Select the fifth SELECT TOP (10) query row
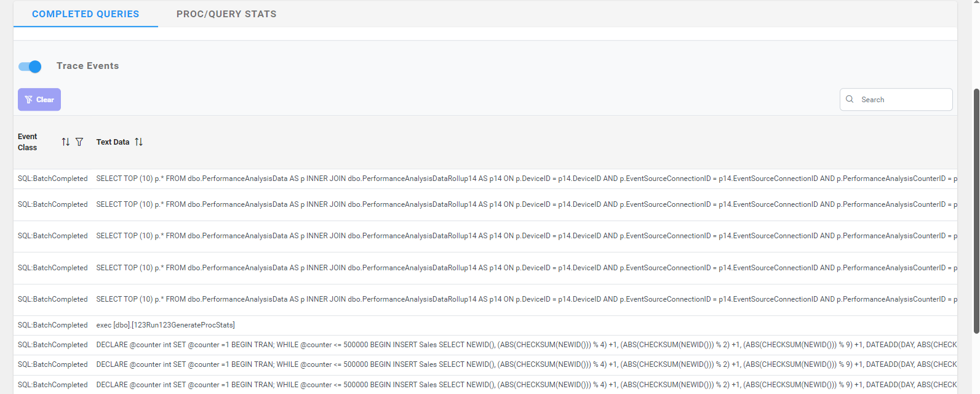 click(x=431, y=299)
